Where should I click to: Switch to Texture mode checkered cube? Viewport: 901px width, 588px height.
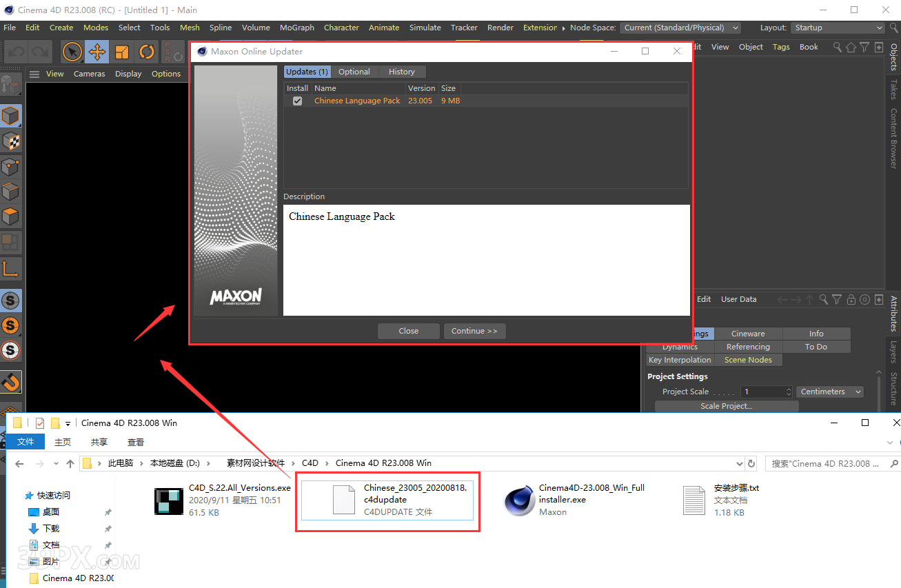[11, 141]
